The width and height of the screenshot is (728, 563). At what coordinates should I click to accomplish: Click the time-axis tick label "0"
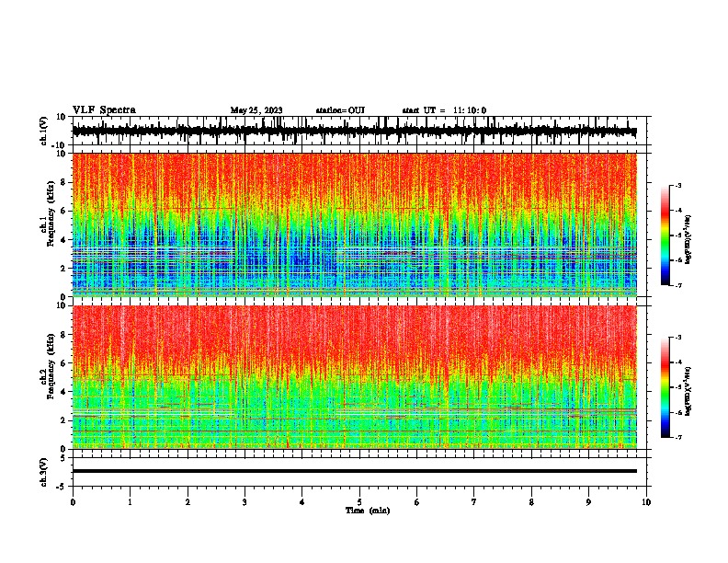(73, 502)
